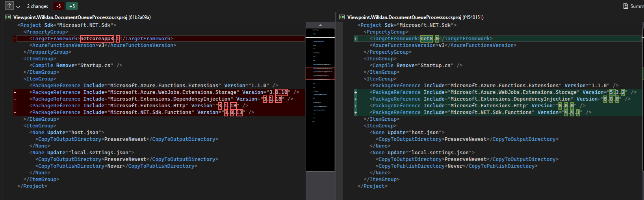Click the +5 additions badge
The height and width of the screenshot is (200, 644).
point(72,6)
